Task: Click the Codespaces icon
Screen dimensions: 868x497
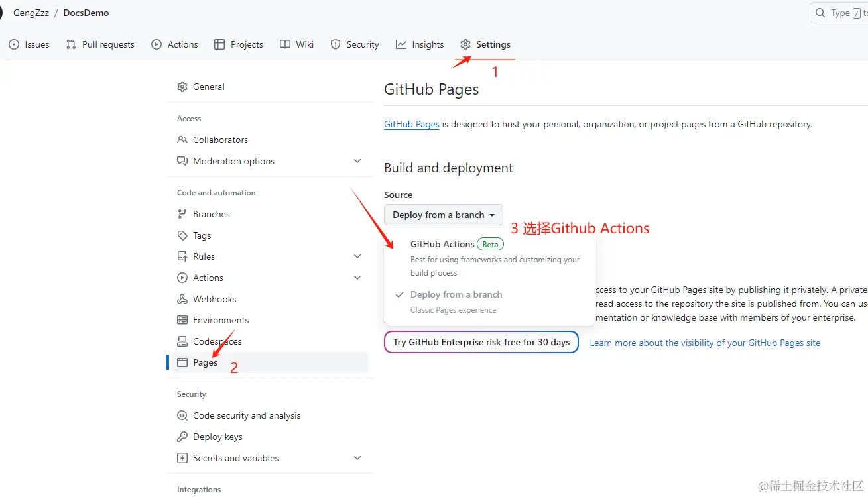Action: (182, 341)
